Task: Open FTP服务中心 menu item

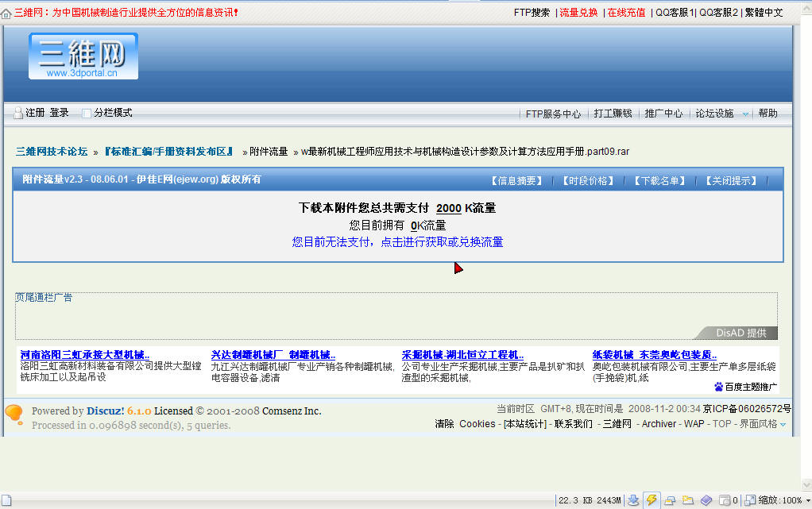Action: click(553, 114)
